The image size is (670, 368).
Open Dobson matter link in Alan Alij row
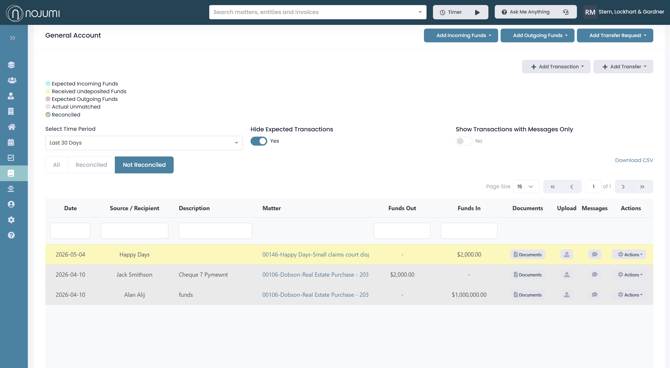pos(315,294)
